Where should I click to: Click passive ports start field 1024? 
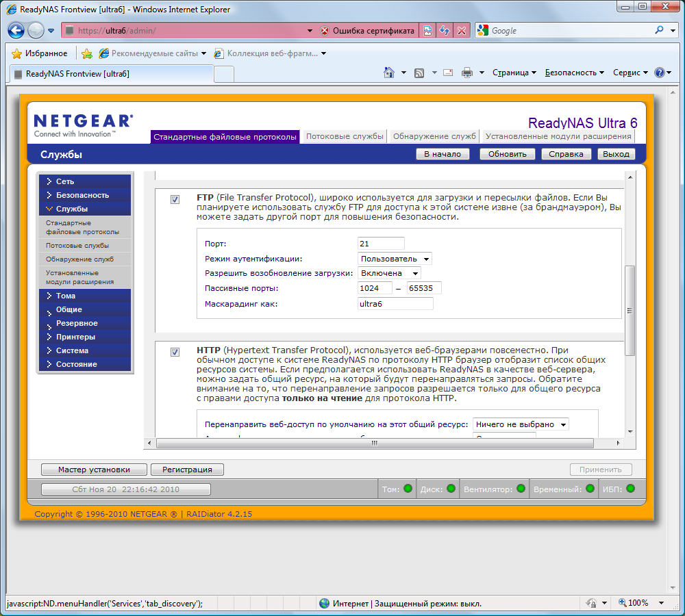point(375,288)
